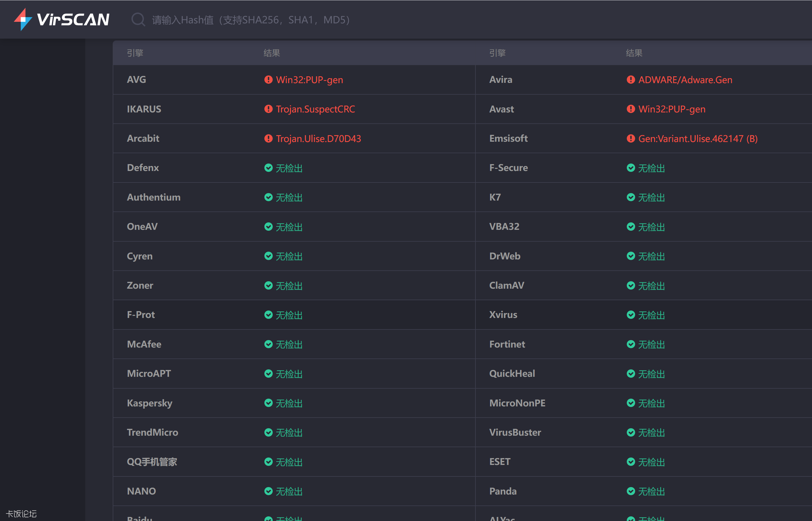Click the left 引擎 column header
The height and width of the screenshot is (521, 812).
[x=135, y=53]
